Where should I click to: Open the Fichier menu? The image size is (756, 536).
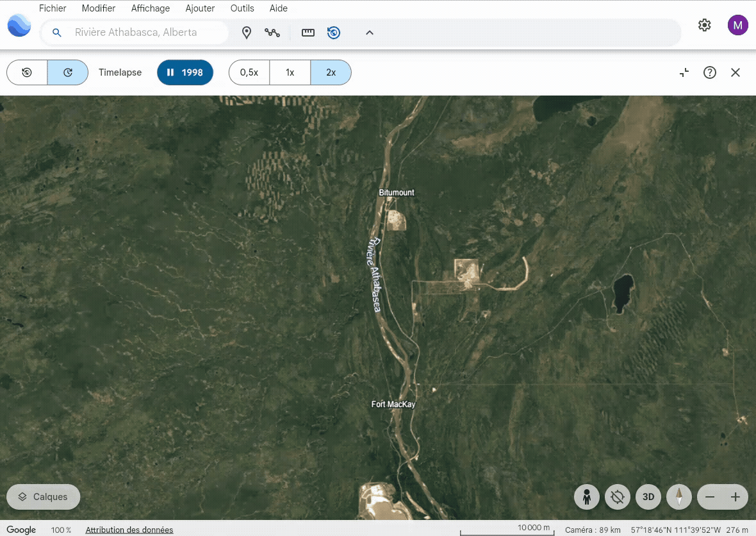(53, 8)
